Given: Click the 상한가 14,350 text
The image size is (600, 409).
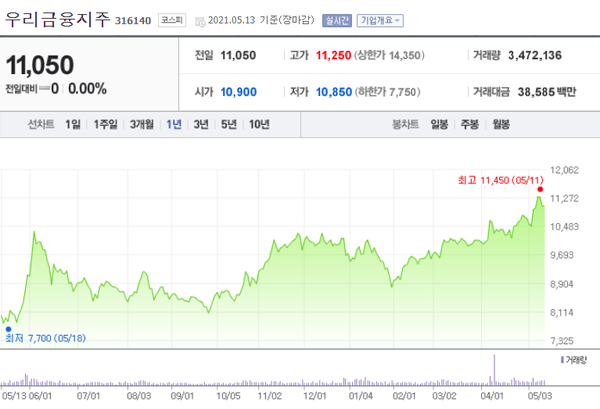Looking at the screenshot, I should pos(389,55).
